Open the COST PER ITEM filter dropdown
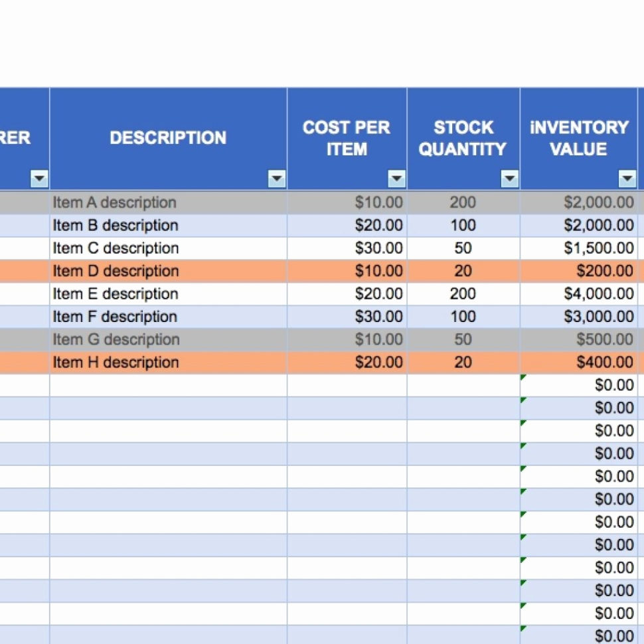This screenshot has height=644, width=644. [x=396, y=179]
